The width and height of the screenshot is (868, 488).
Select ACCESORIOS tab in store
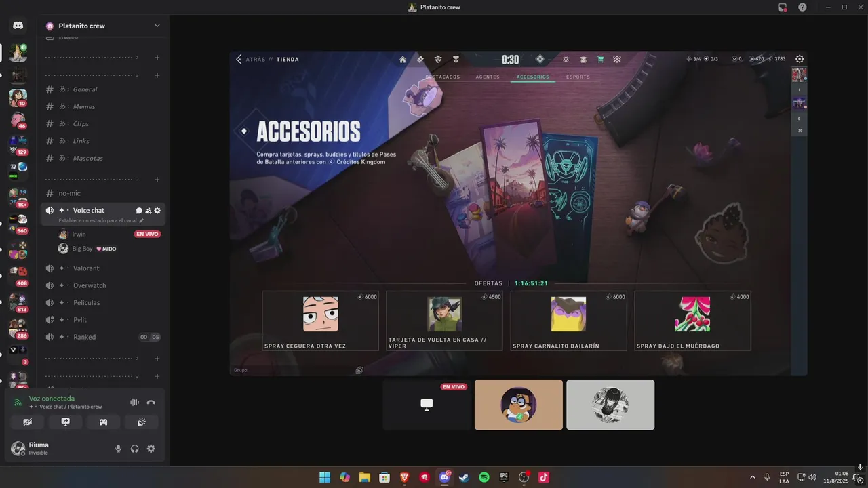[x=533, y=77]
